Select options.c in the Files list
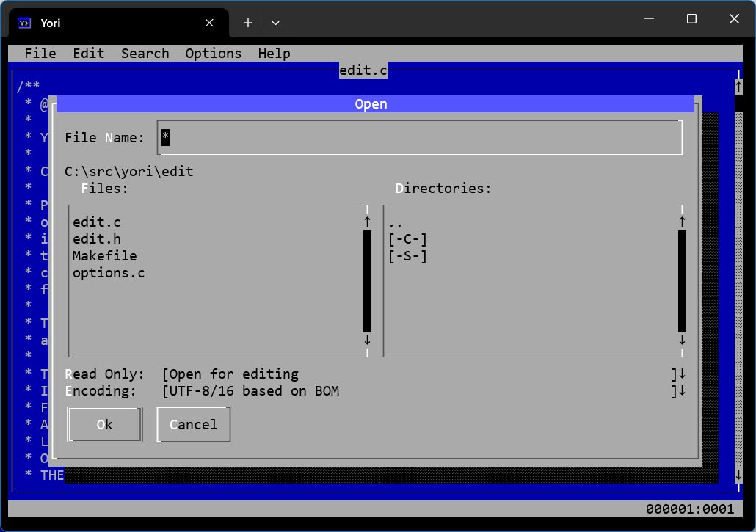The height and width of the screenshot is (532, 756). tap(109, 273)
